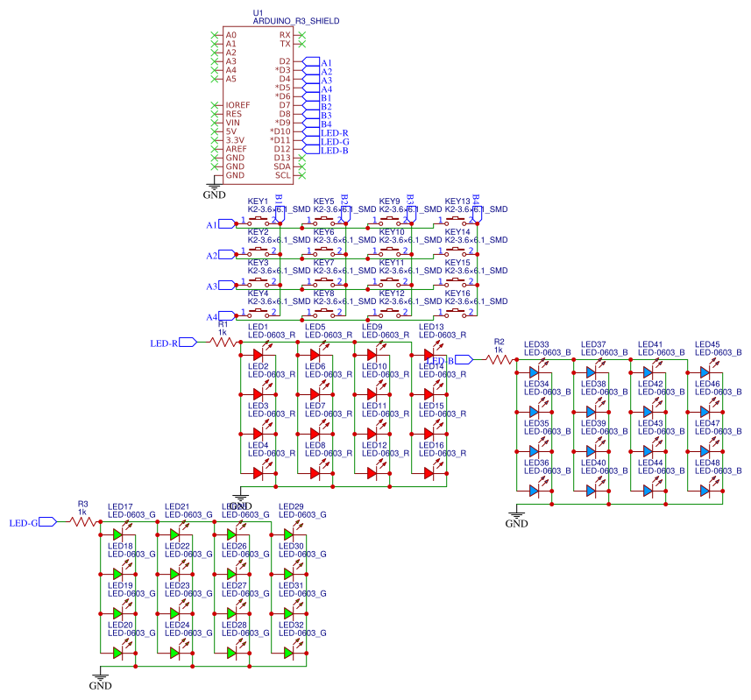Viewport: 751px width, 700px height.
Task: Click the IOREF pin label on the shield
Action: point(237,105)
